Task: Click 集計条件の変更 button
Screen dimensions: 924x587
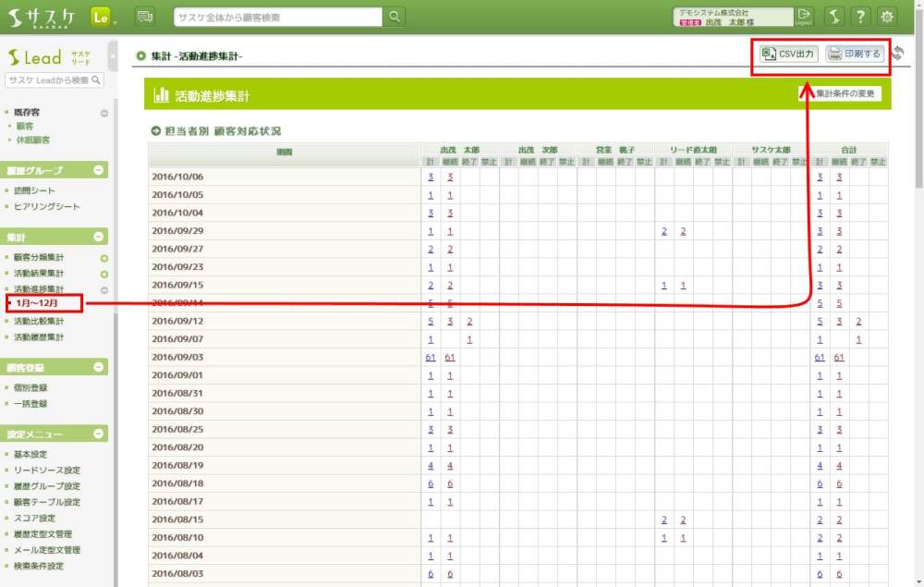Action: 840,93
